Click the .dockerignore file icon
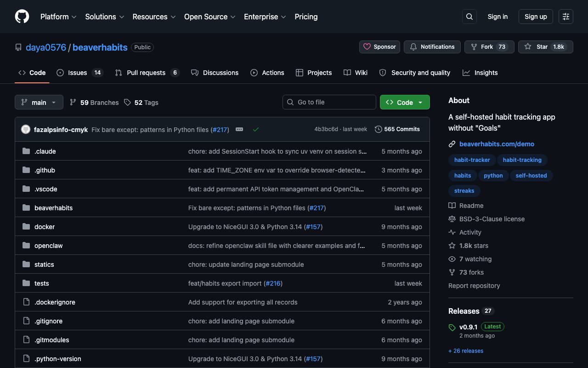This screenshot has width=588, height=368. [x=26, y=302]
